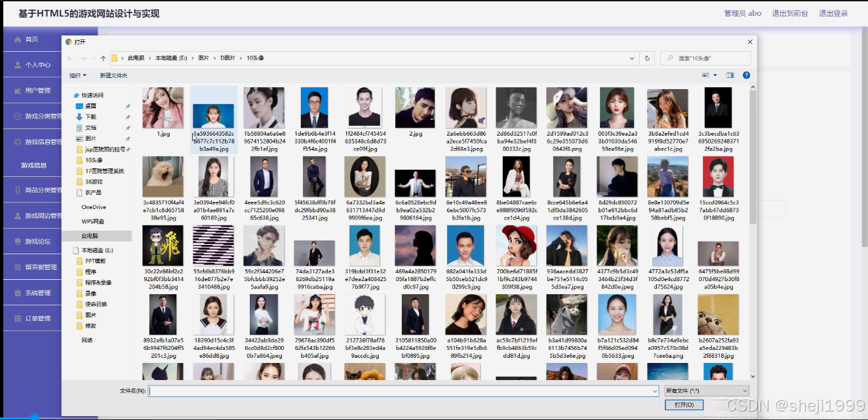The image size is (868, 420).
Task: Select OneDrive in the navigation pane
Action: [94, 207]
